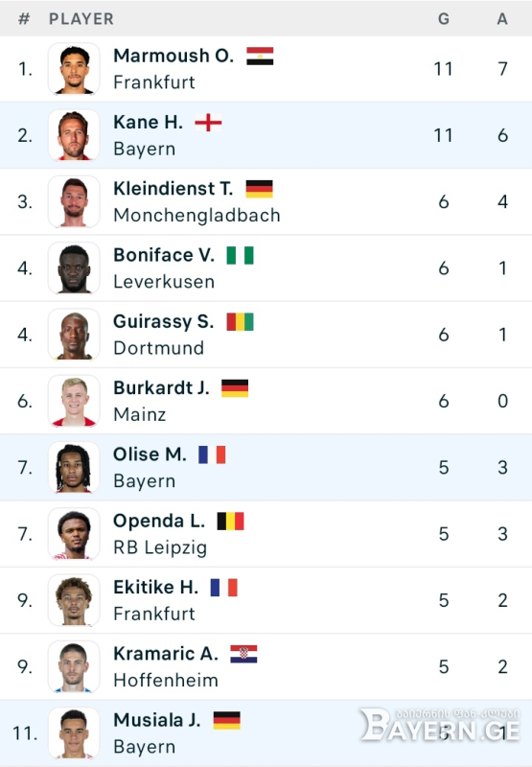Click the France flag next to Olise M.
The width and height of the screenshot is (532, 767).
(212, 454)
